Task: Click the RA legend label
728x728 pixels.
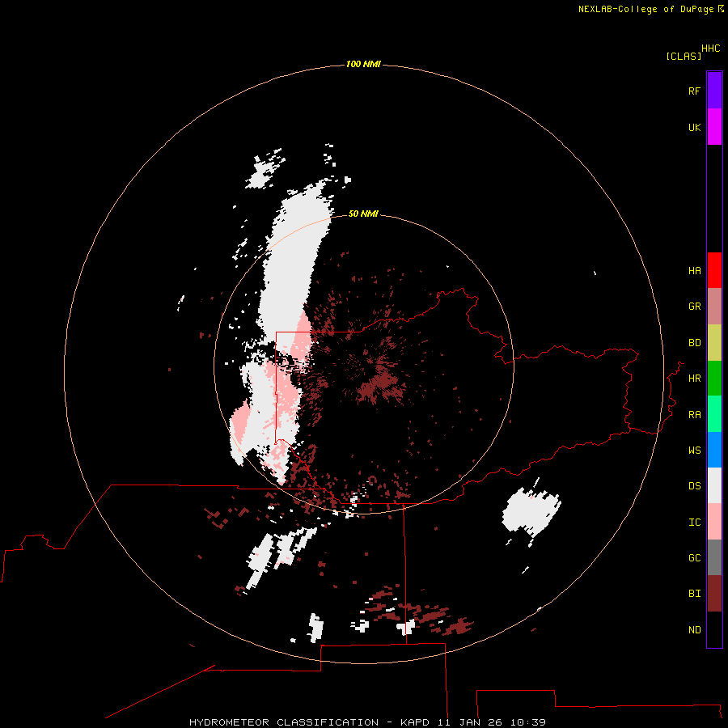Action: coord(694,415)
